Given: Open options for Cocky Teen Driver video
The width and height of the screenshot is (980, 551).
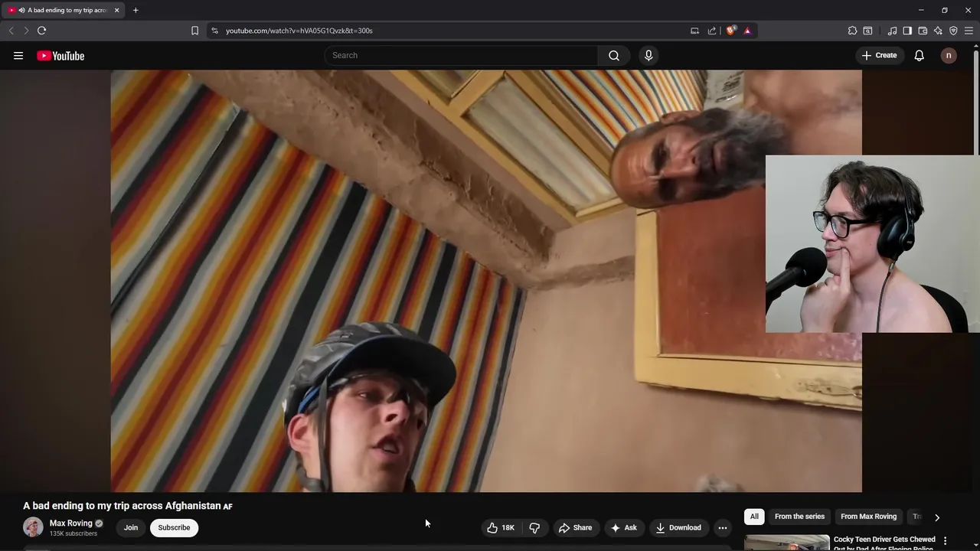Looking at the screenshot, I should click(x=945, y=540).
